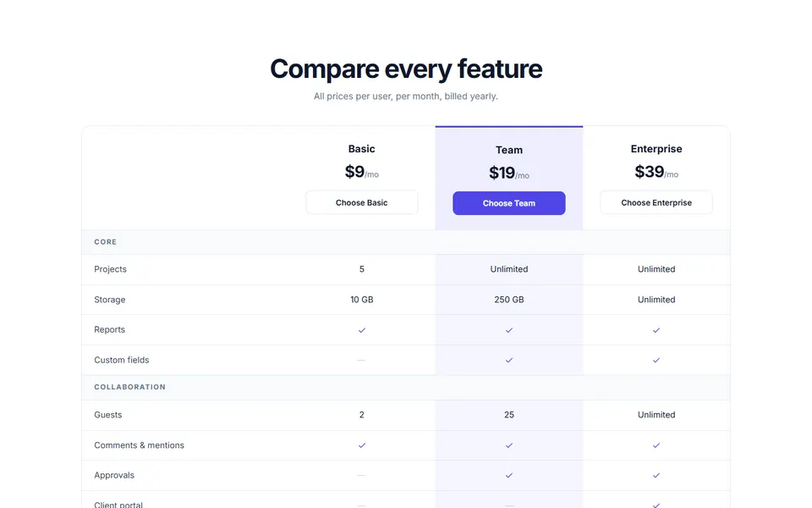Click the Custom fields row label
This screenshot has width=812, height=508.
[x=122, y=360]
